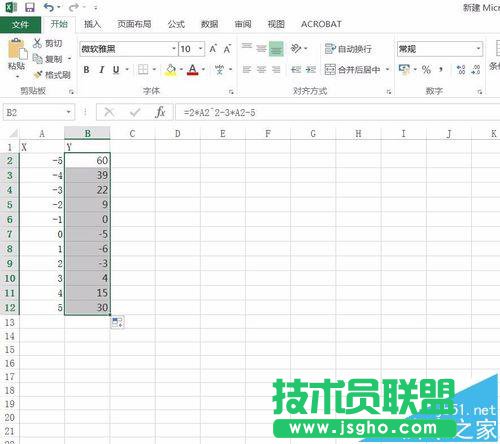
Task: Toggle 自动换行 wrap text
Action: [348, 49]
